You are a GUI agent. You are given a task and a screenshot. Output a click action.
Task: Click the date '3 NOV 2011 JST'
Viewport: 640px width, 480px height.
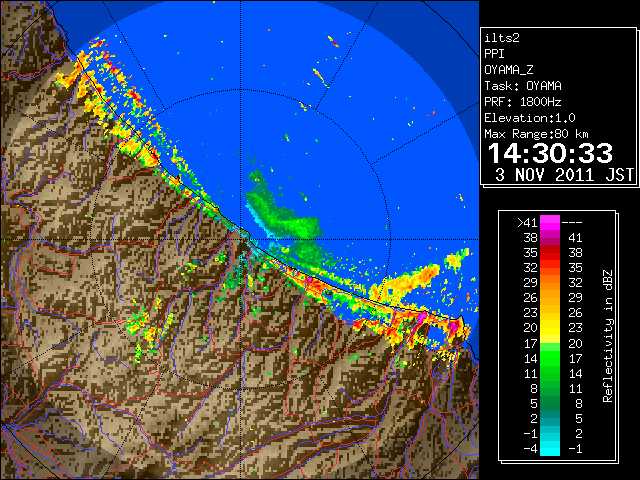coord(565,175)
